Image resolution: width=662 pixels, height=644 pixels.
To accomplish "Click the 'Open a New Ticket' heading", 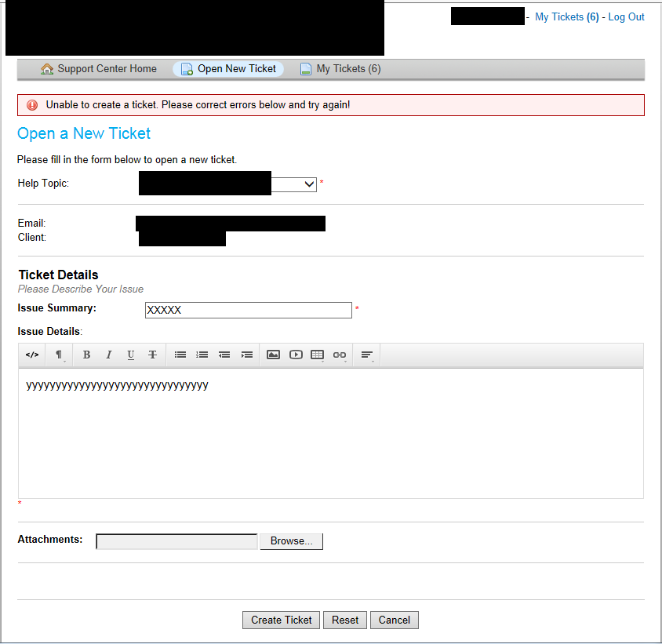I will tap(84, 133).
